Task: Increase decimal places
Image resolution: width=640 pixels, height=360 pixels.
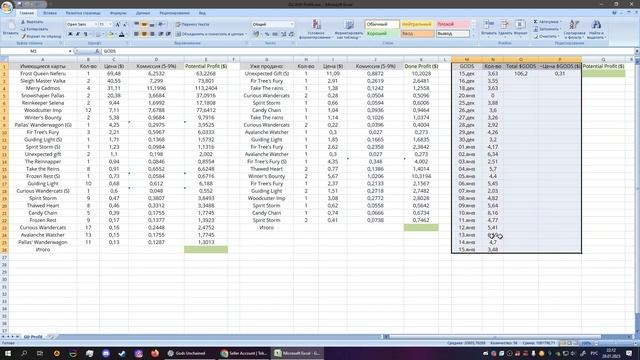Action: pyautogui.click(x=284, y=34)
